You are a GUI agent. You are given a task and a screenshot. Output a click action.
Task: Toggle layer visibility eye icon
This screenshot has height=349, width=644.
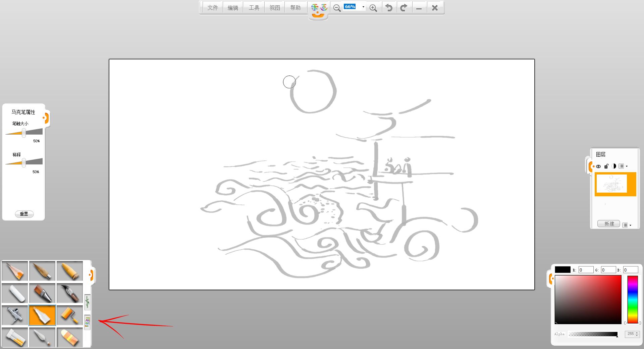coord(598,166)
